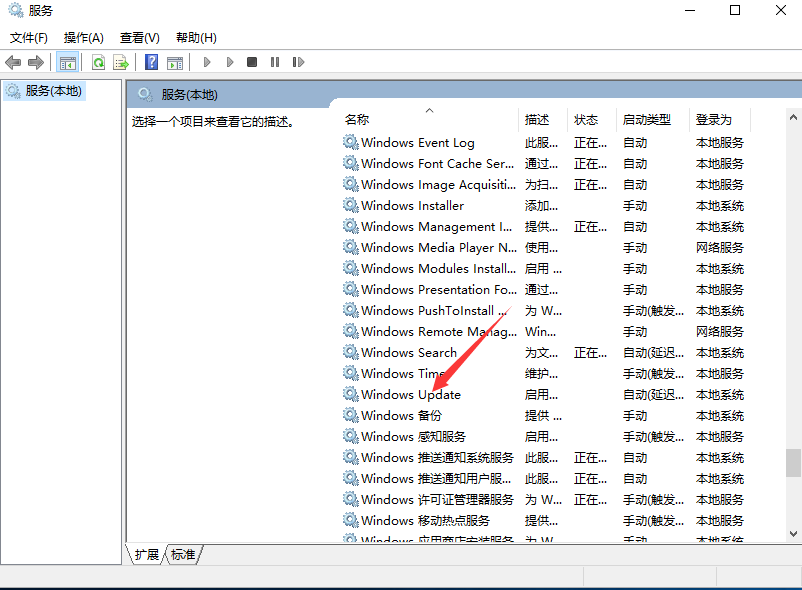Sort services by the 名称 column
The height and width of the screenshot is (590, 802).
click(x=357, y=118)
